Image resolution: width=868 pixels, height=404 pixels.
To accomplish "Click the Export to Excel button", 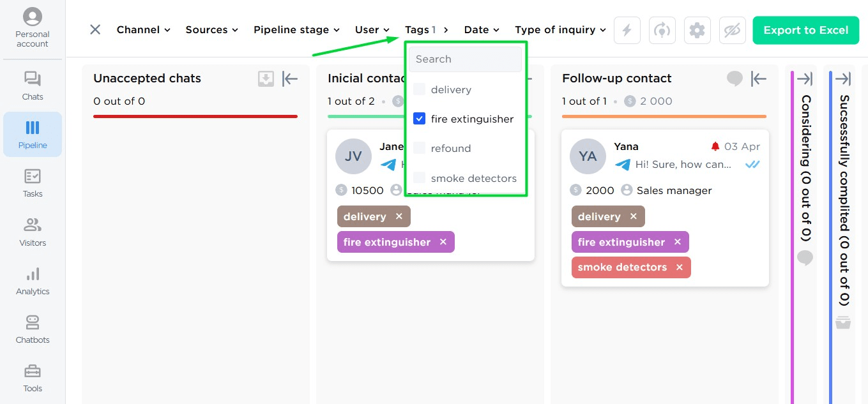I will coord(805,30).
